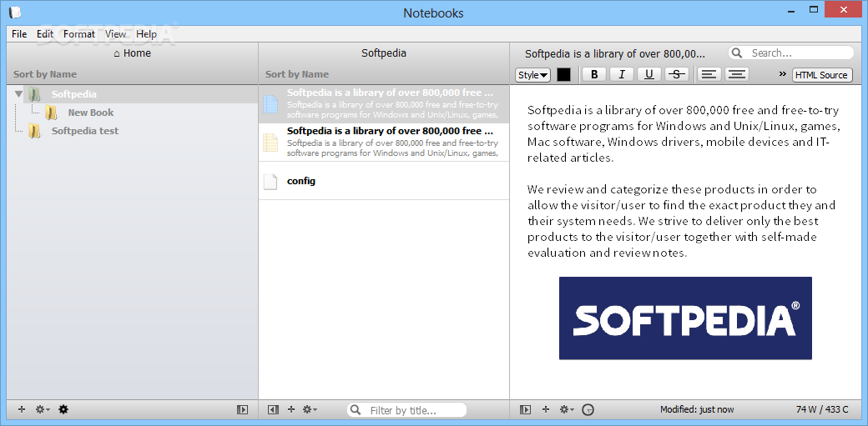Place cursor in first paragraph of note
The width and height of the screenshot is (868, 426).
click(x=683, y=133)
